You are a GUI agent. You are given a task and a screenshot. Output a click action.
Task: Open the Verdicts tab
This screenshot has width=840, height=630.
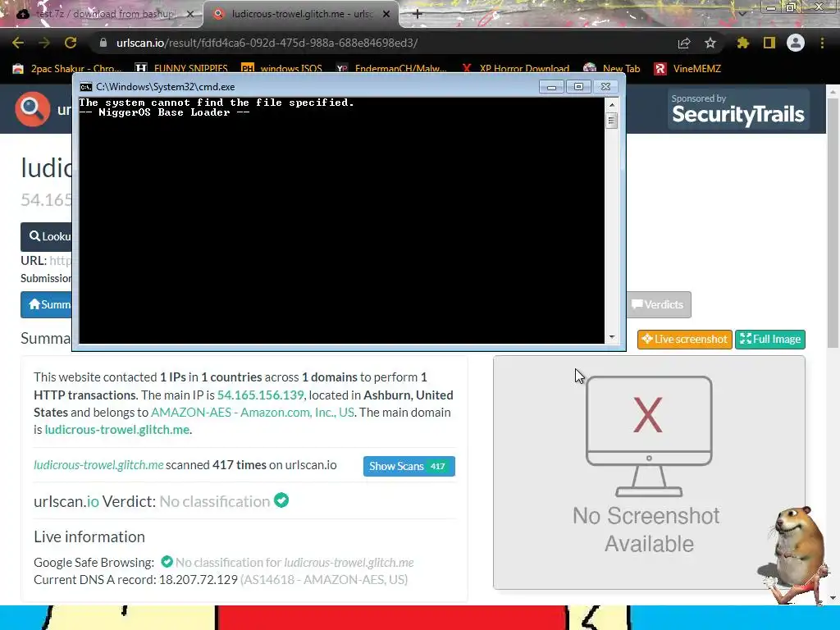point(659,304)
